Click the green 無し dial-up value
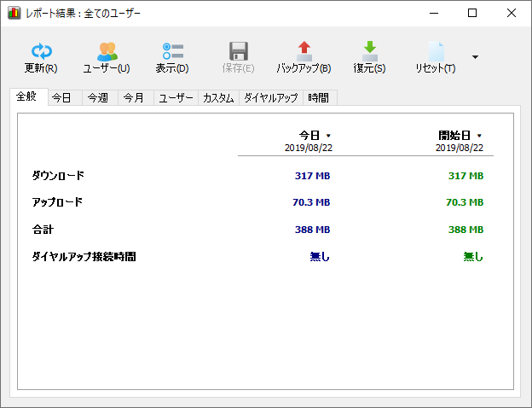Screen dimensions: 532x408 click(x=473, y=256)
